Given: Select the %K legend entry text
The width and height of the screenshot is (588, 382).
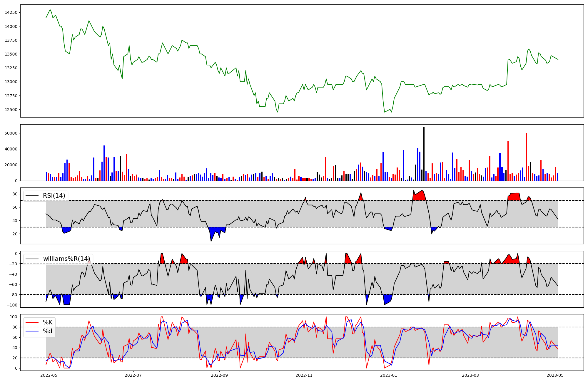Looking at the screenshot, I should point(48,322).
